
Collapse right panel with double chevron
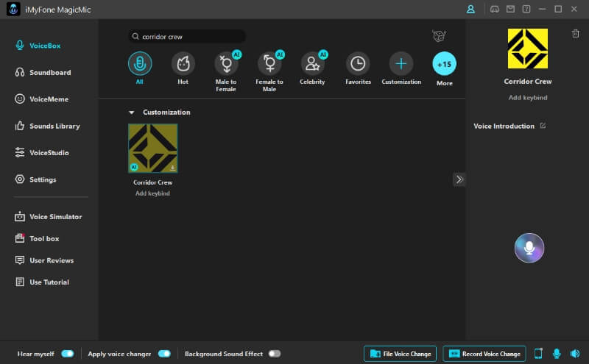pyautogui.click(x=459, y=179)
